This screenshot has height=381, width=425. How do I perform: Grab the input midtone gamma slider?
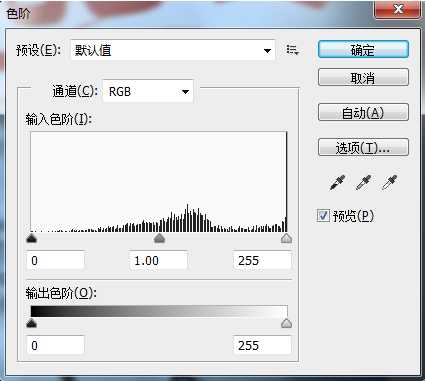[x=159, y=238]
